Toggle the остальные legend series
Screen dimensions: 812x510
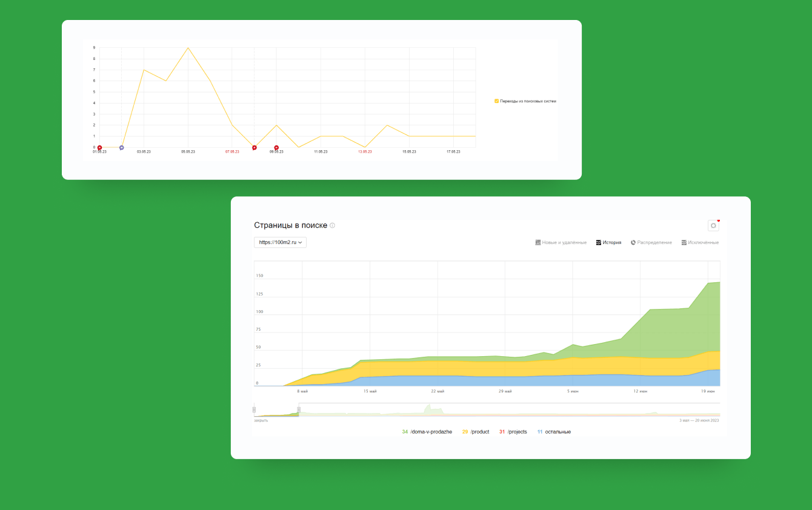(554, 432)
